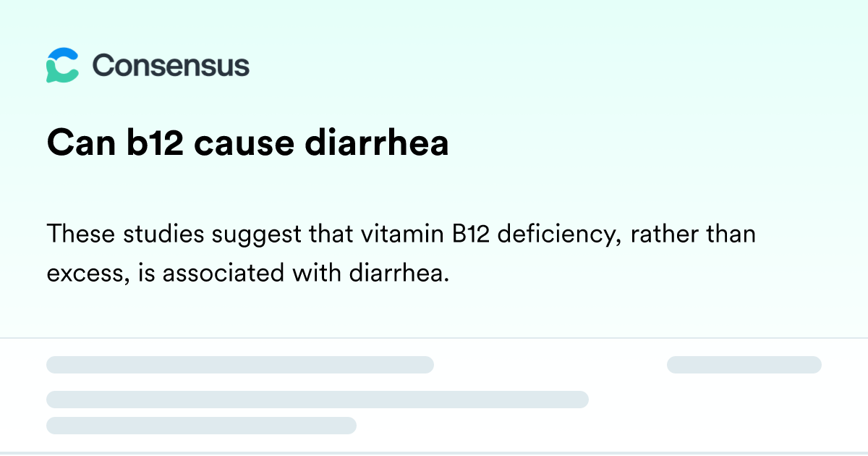Open the Consensus wordmark link

[x=171, y=66]
